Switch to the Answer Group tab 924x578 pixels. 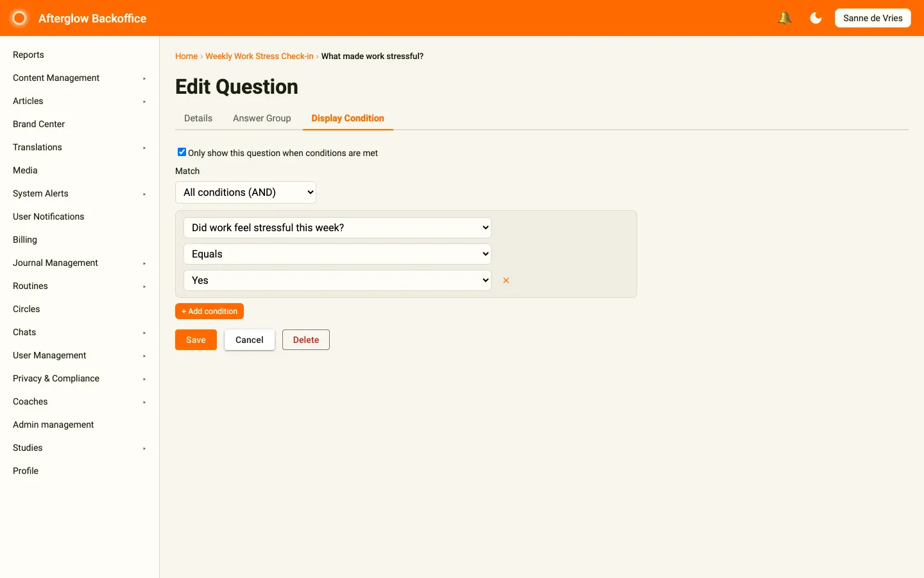(262, 118)
